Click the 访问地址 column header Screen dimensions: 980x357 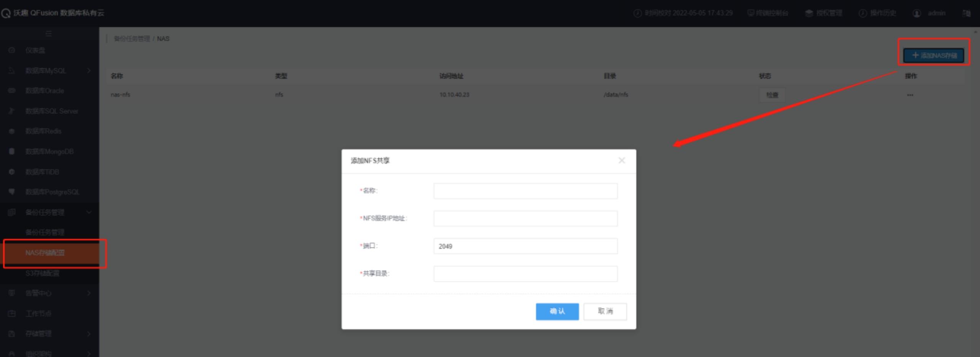(451, 76)
